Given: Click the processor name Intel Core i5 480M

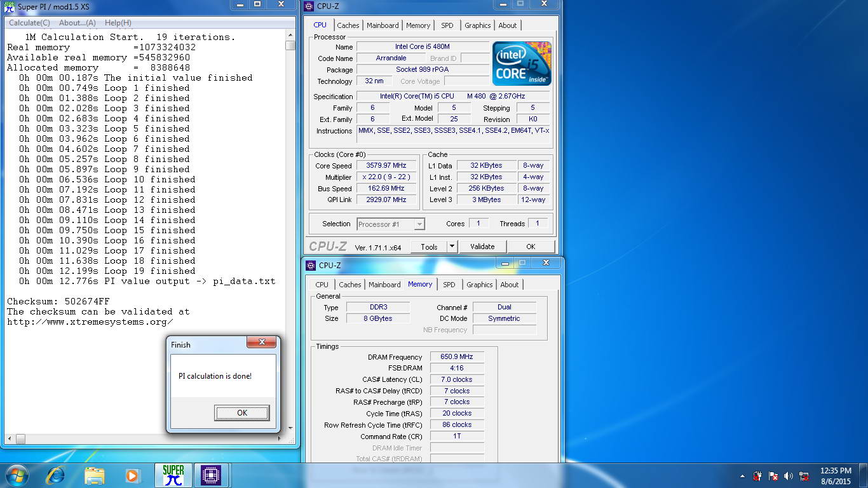Looking at the screenshot, I should pyautogui.click(x=423, y=47).
